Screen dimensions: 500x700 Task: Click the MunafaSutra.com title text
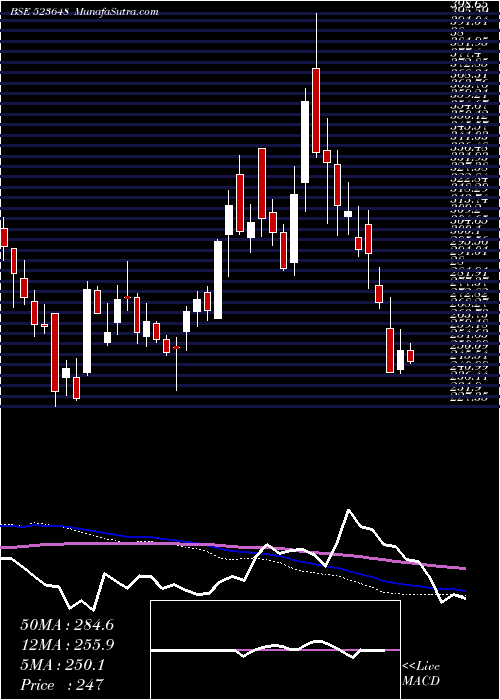tap(116, 12)
